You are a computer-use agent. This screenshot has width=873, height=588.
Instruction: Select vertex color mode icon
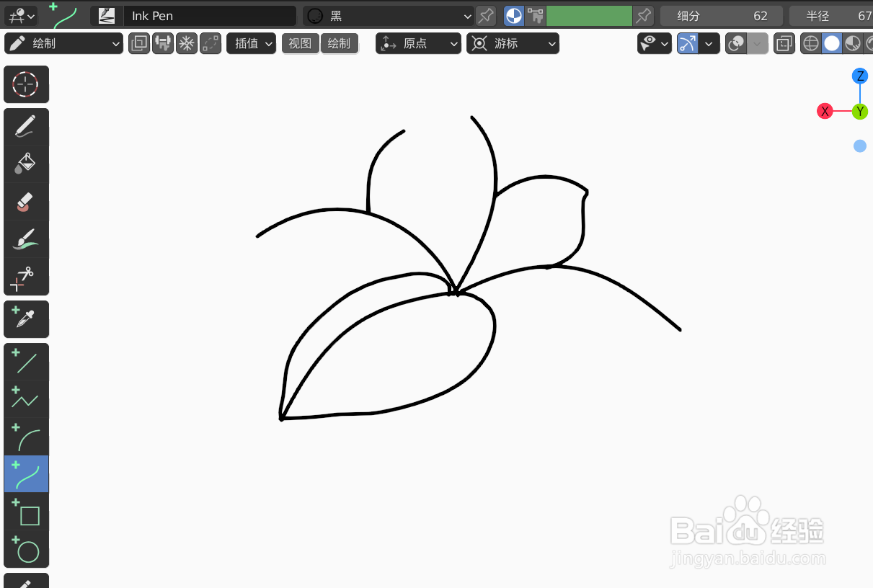tap(535, 15)
